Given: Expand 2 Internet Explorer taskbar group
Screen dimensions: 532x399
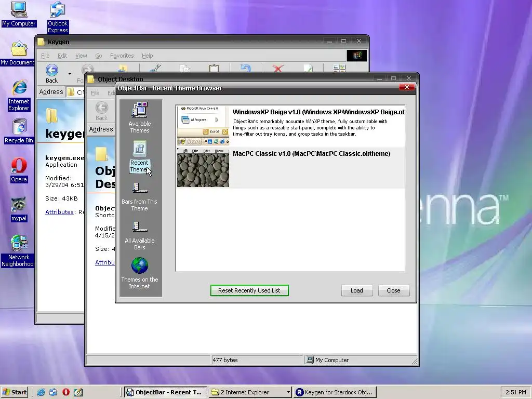Looking at the screenshot, I should click(250, 392).
